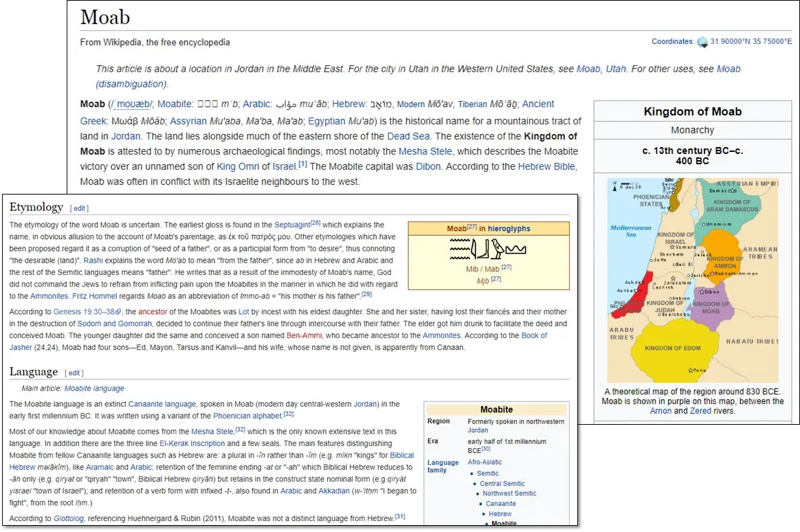Open the Biblical Hebrew link
800x532 pixels.
[212, 461]
